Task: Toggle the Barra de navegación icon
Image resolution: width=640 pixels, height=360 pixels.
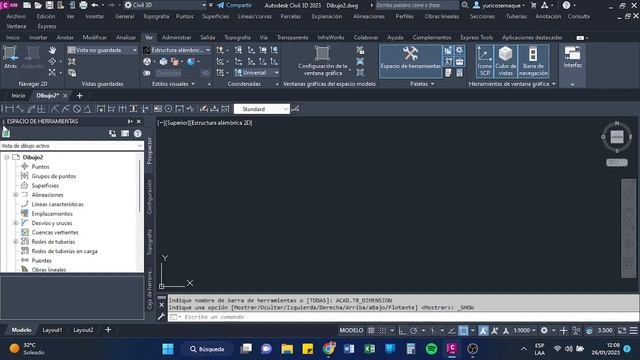Action: coord(533,61)
